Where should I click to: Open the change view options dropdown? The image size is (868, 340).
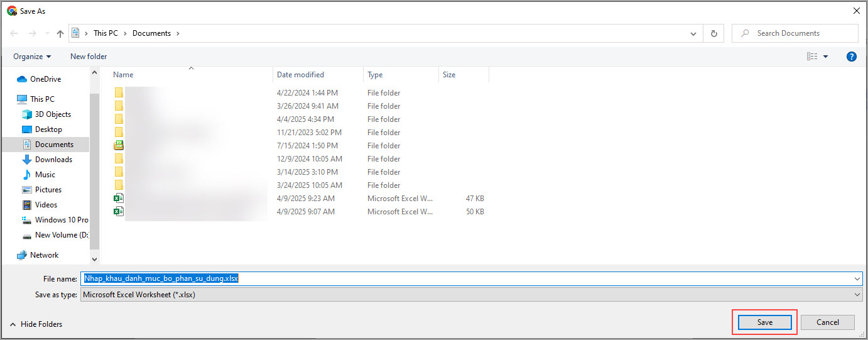[x=825, y=57]
